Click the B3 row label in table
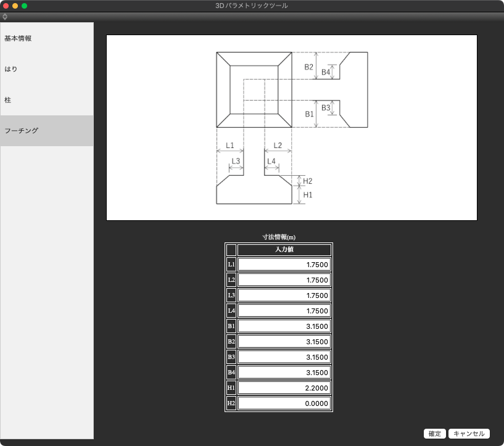 [x=231, y=357]
